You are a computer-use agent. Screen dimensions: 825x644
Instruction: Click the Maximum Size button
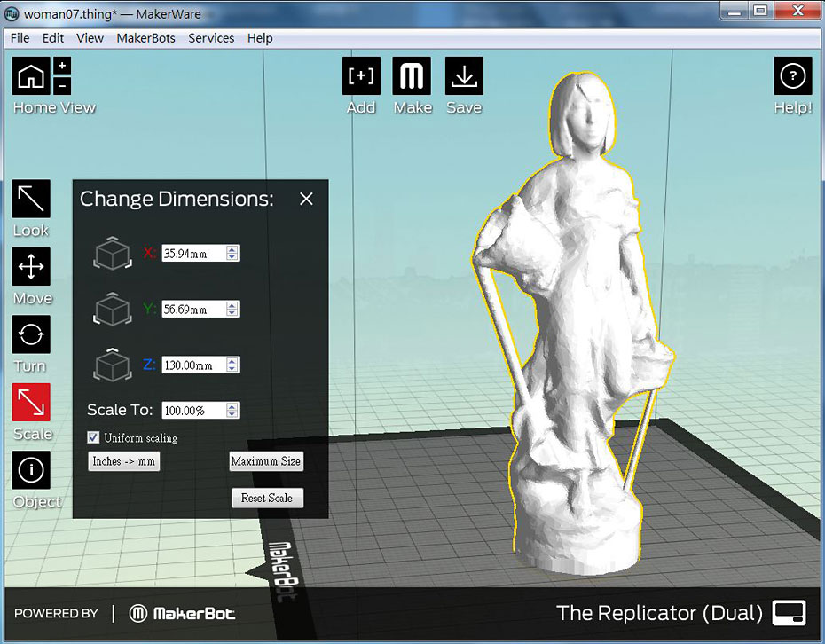point(266,461)
